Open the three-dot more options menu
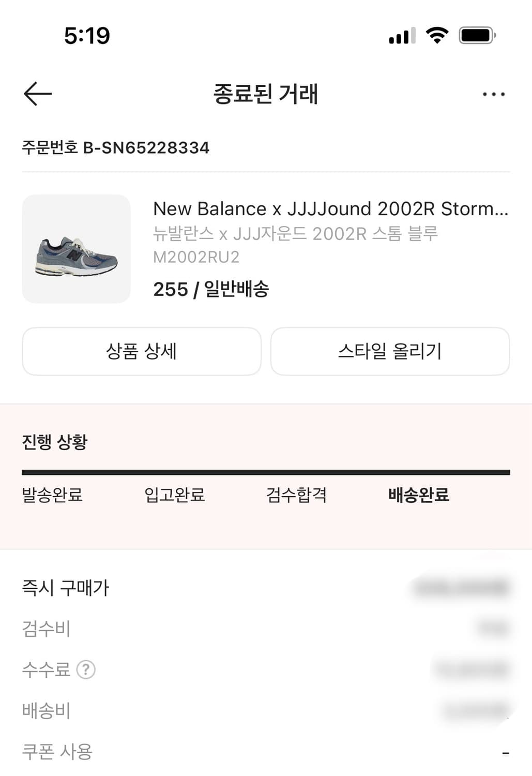Viewport: 532px width, 776px height. pos(493,94)
